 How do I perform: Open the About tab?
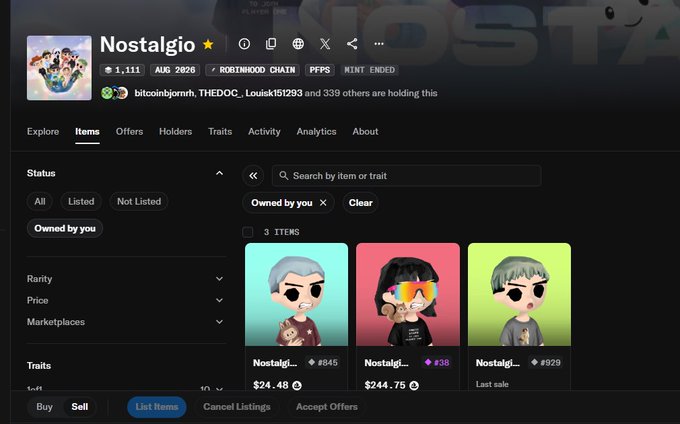[365, 131]
